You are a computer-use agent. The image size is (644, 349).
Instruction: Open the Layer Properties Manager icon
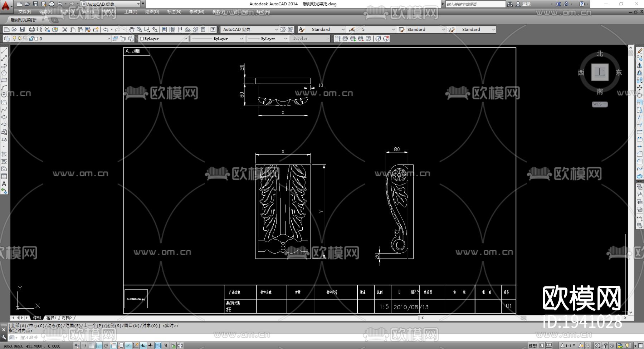click(x=7, y=39)
